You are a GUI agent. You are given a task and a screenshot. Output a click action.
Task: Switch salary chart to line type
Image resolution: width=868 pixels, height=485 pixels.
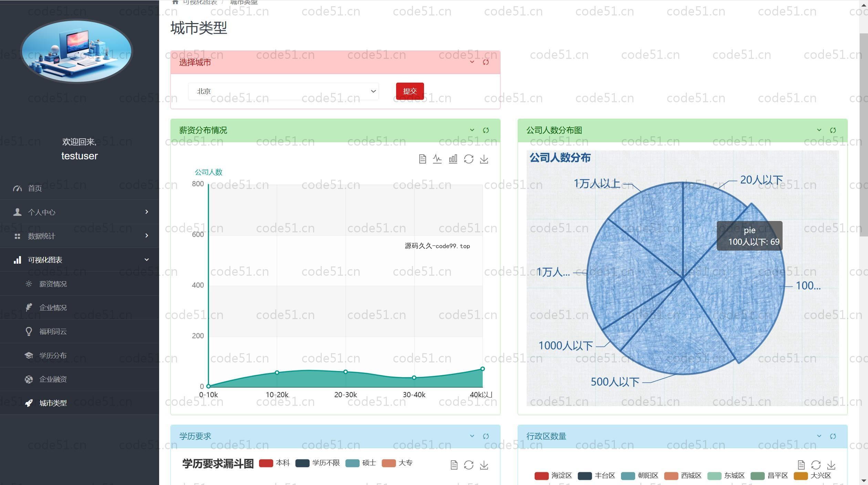pyautogui.click(x=437, y=159)
